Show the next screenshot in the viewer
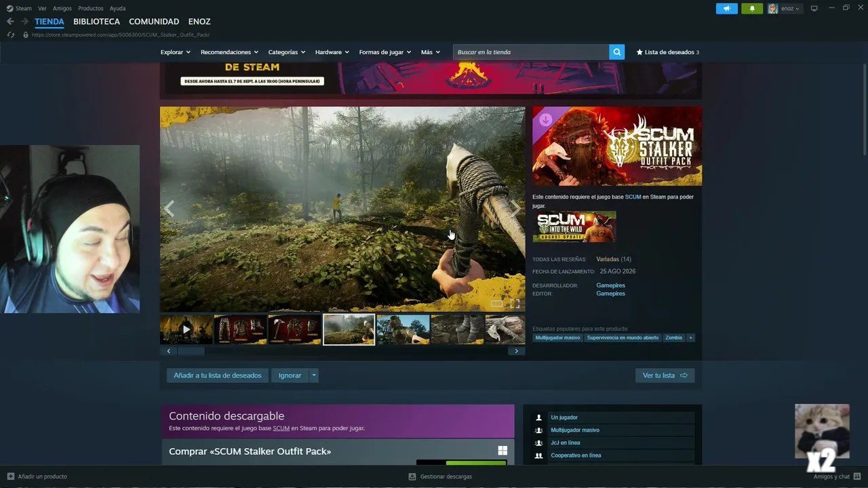The image size is (868, 488). pyautogui.click(x=515, y=209)
